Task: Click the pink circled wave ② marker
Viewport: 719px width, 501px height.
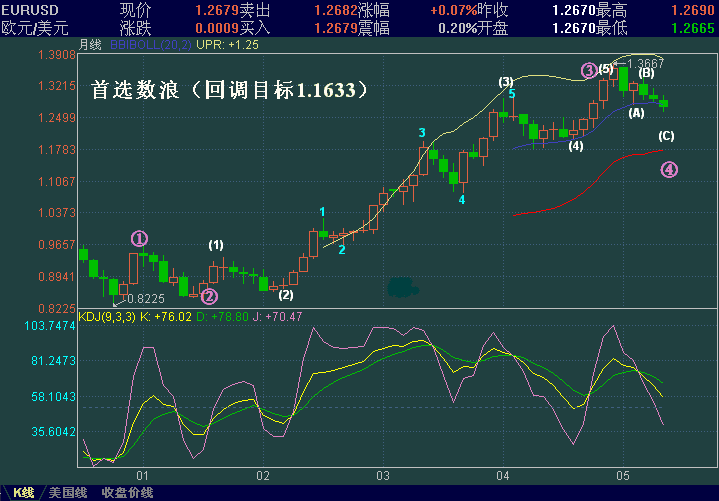Action: click(x=209, y=297)
